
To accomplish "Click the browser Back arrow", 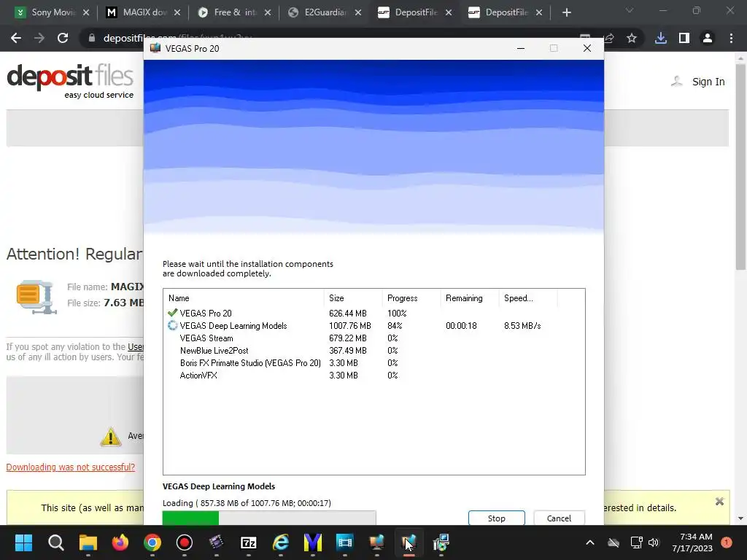I will [x=16, y=38].
